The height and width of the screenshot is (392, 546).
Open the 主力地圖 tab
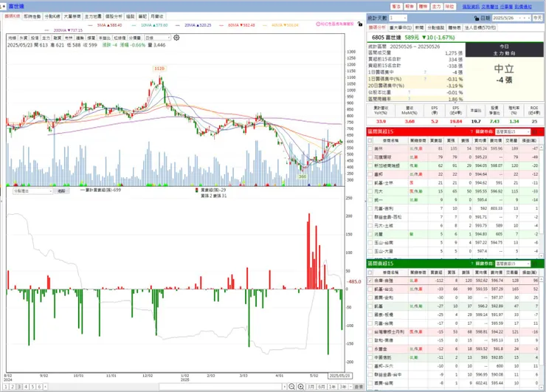point(93,16)
